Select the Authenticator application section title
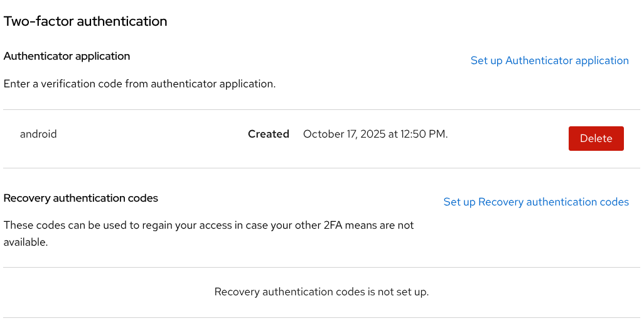Screen dimensions: 644x328 pos(67,56)
